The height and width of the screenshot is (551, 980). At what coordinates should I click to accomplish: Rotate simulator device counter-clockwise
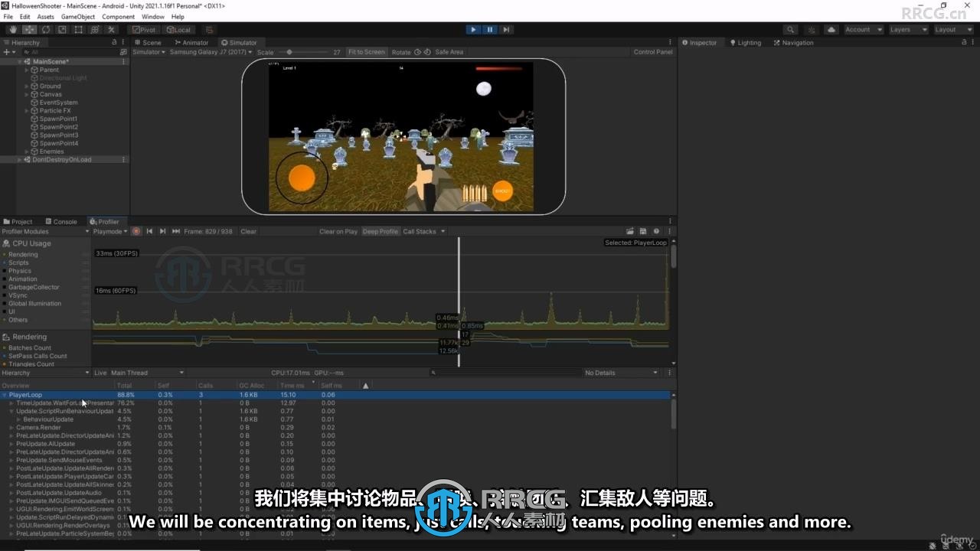tap(417, 52)
